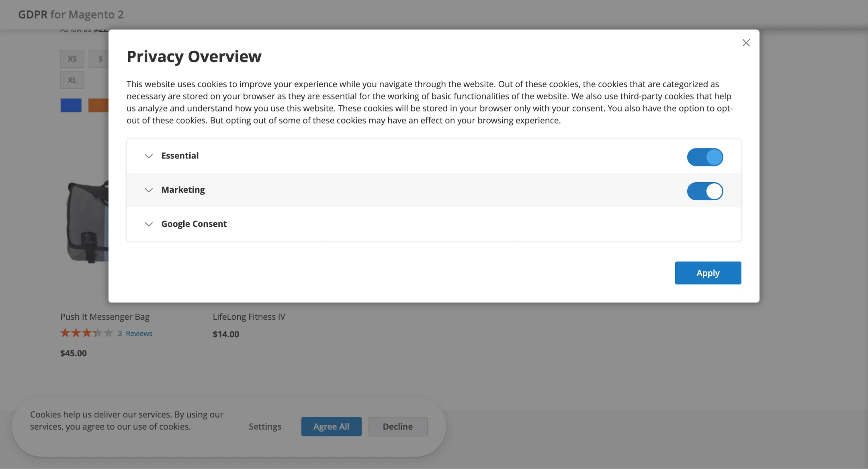This screenshot has width=868, height=469.
Task: Pick the orange color swatch
Action: pos(98,105)
